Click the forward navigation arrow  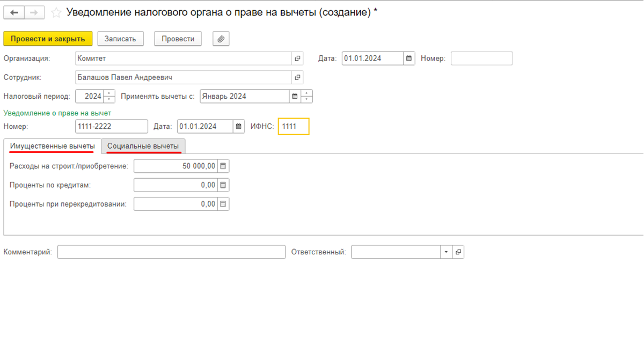pyautogui.click(x=34, y=13)
